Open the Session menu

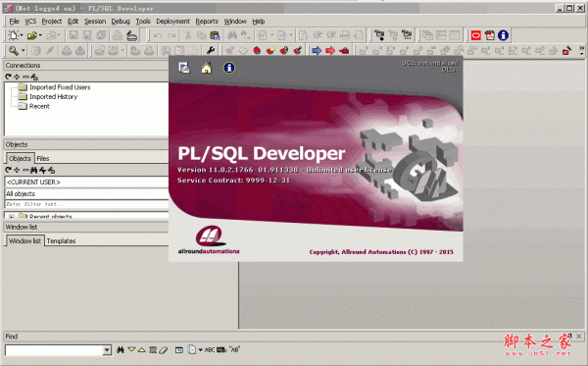95,21
